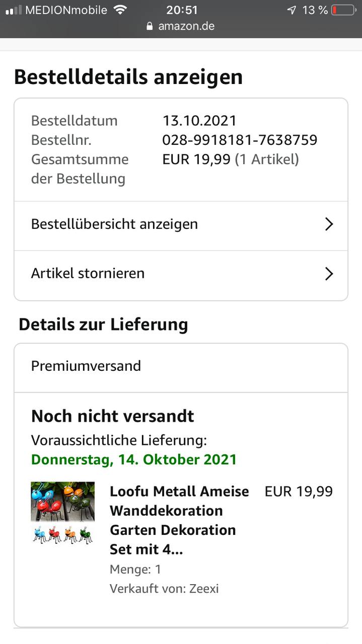The image size is (362, 644).
Task: Tap the Wi-Fi icon in status bar
Action: pyautogui.click(x=120, y=10)
